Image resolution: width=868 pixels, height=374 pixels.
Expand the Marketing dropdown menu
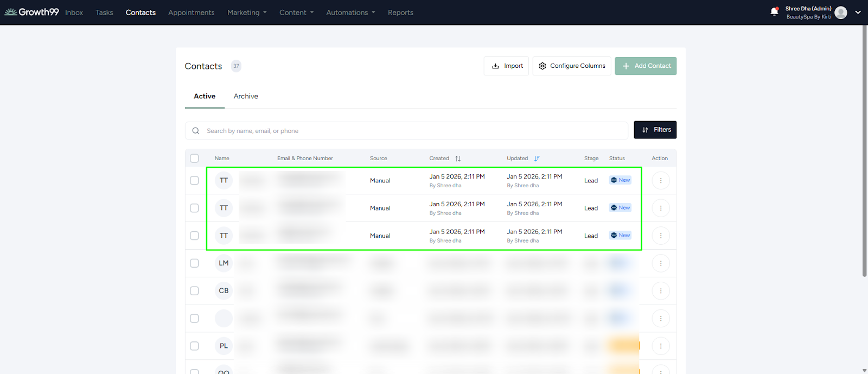coord(247,12)
